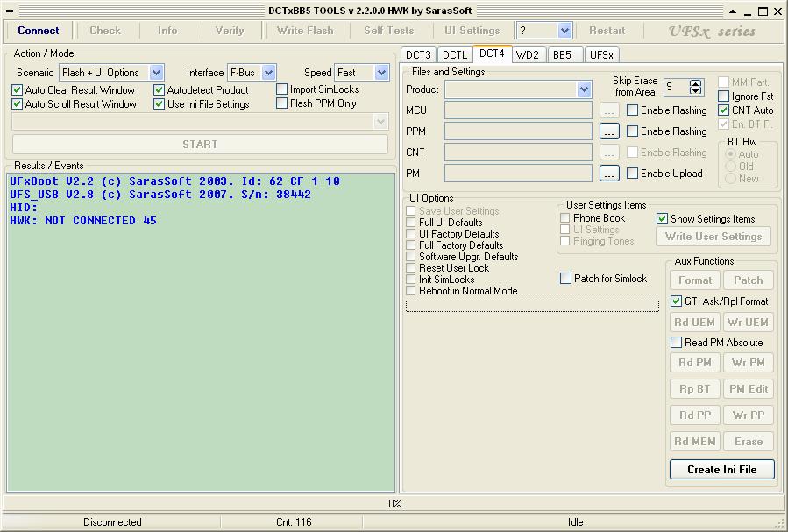Expand the Interface F-Bus dropdown
Screen dimensions: 788x532
coord(269,73)
